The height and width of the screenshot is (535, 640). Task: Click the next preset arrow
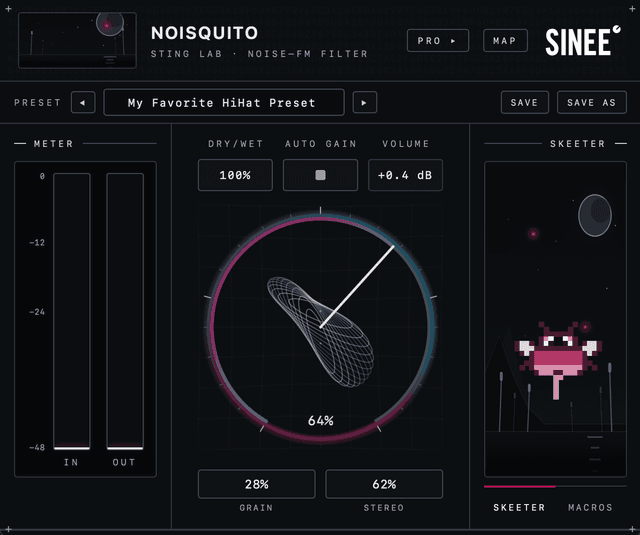364,102
